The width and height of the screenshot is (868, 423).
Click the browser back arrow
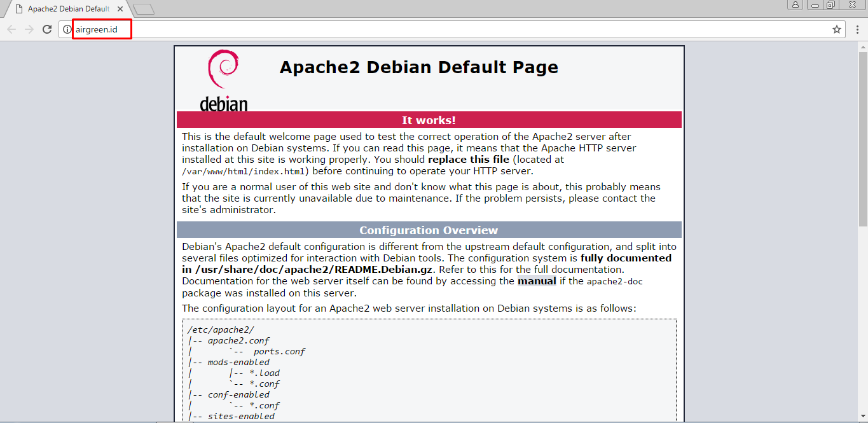(11, 29)
